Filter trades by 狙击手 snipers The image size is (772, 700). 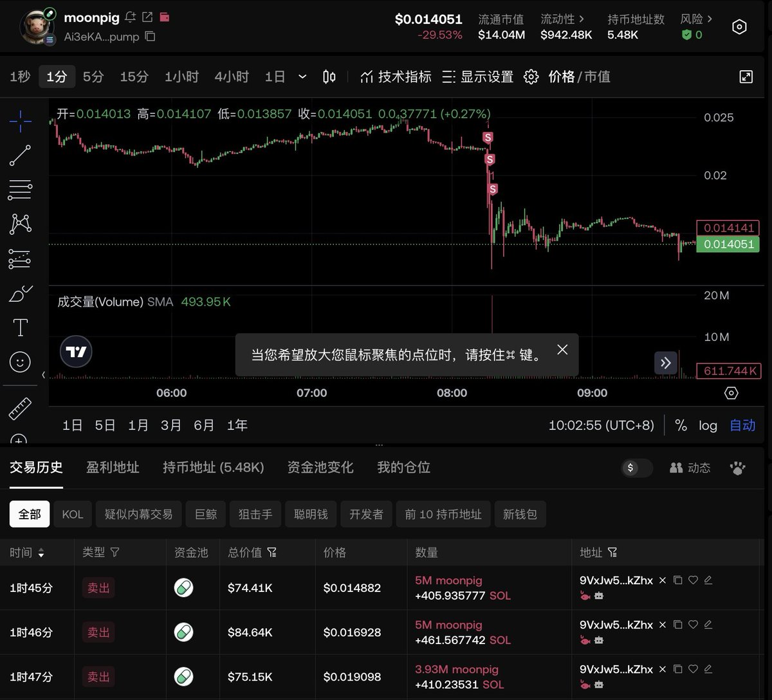255,514
